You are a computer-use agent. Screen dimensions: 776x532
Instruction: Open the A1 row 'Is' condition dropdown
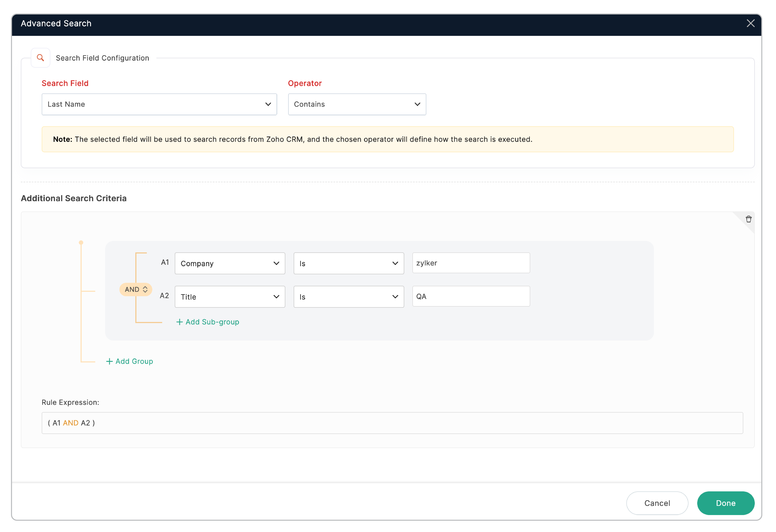[x=348, y=263]
